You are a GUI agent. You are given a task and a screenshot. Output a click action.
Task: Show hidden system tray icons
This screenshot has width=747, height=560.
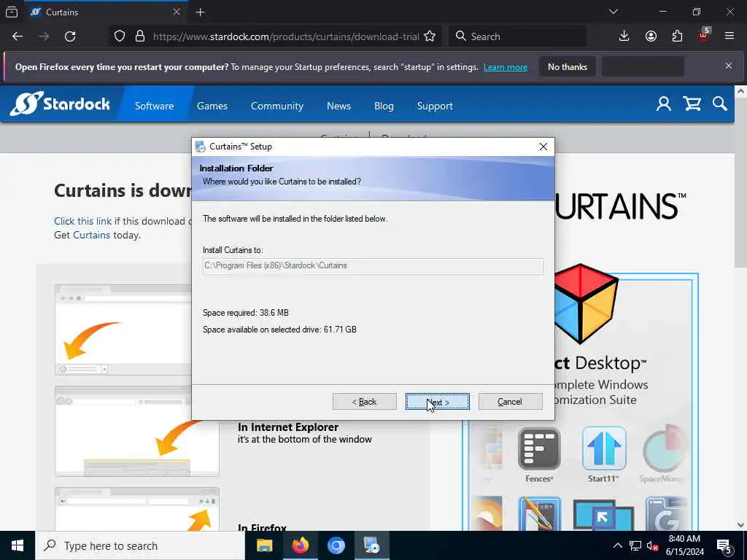[617, 545]
